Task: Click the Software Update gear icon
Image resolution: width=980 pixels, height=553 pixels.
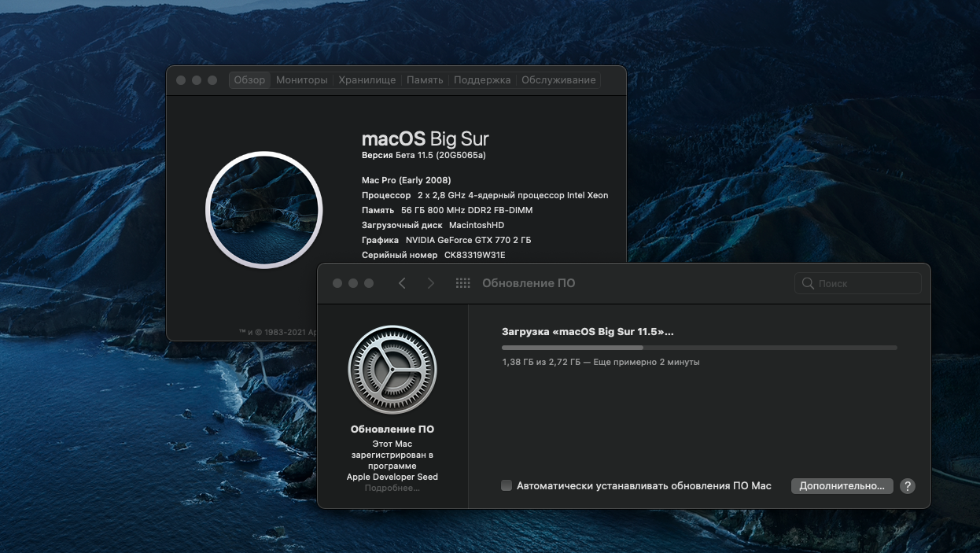Action: [392, 370]
